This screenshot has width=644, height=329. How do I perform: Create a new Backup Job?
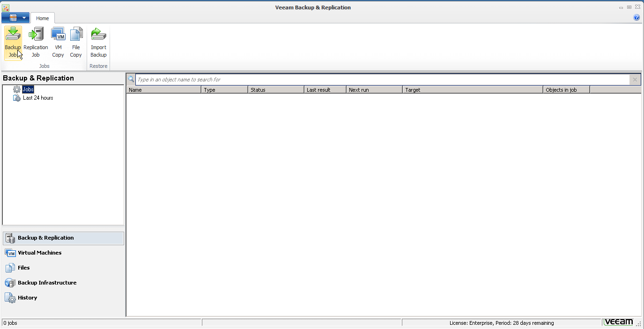pyautogui.click(x=13, y=42)
